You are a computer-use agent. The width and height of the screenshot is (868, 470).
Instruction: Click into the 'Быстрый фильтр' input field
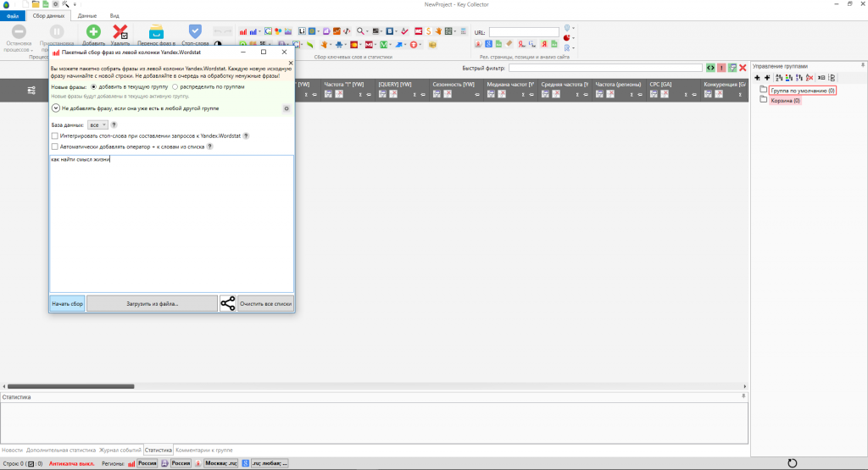point(605,68)
